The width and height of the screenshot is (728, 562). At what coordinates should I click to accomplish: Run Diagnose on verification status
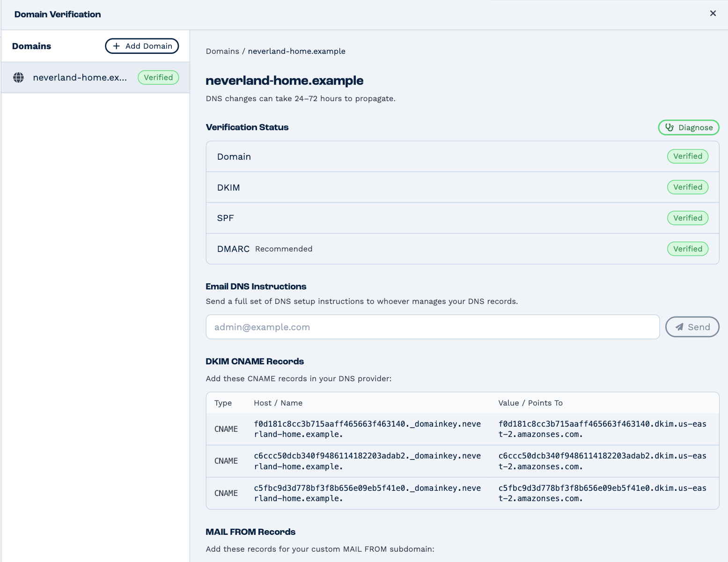[689, 127]
